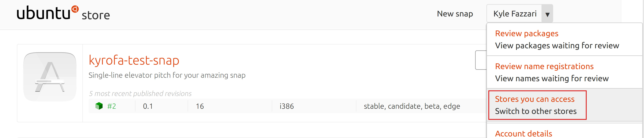The width and height of the screenshot is (644, 138).
Task: Click the stable, candidate, beta, edge channels cell
Action: [412, 106]
